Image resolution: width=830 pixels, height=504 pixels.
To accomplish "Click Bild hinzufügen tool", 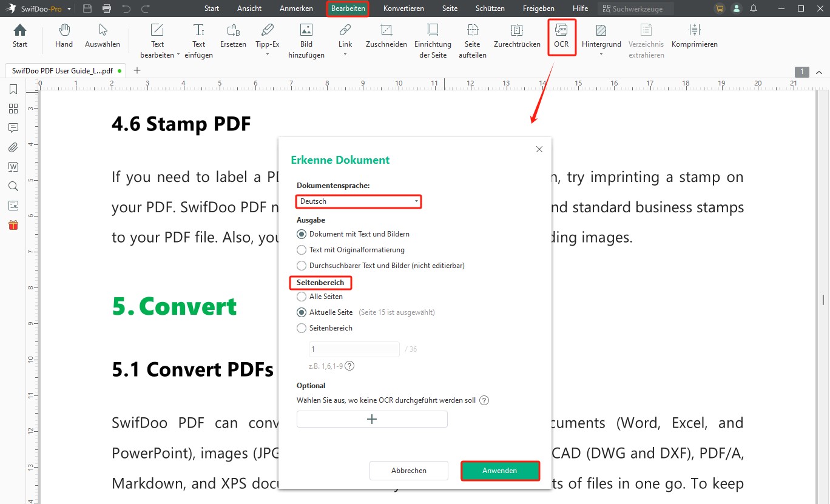I will (306, 41).
